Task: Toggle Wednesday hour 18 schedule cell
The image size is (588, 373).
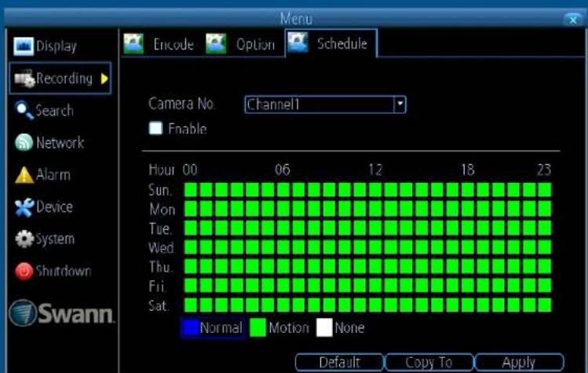Action: point(468,247)
